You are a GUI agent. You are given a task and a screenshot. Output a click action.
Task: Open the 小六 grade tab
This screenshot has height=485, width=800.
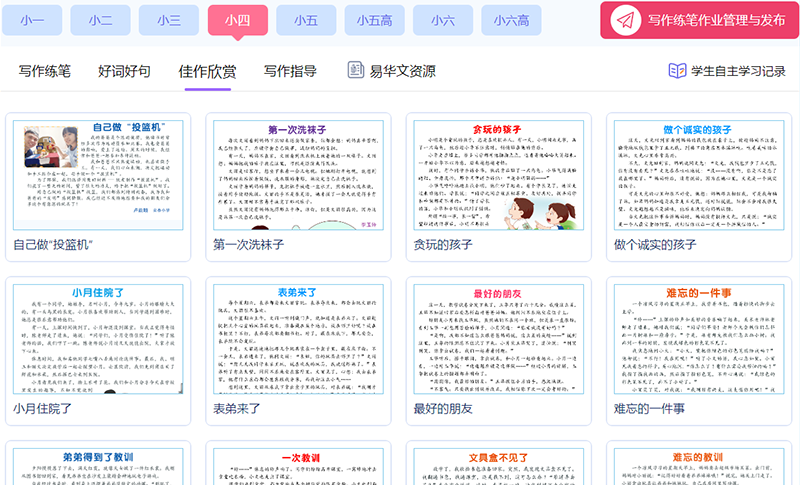(x=443, y=20)
